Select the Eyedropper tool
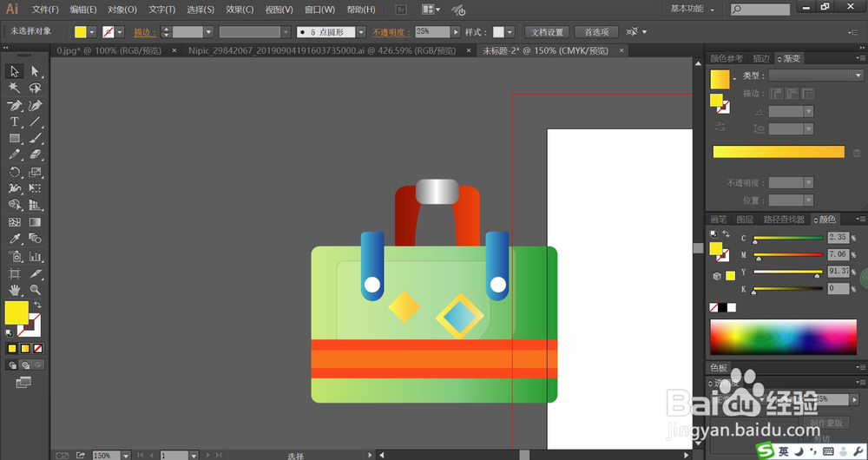Screen dimensions: 868x460 pyautogui.click(x=15, y=240)
